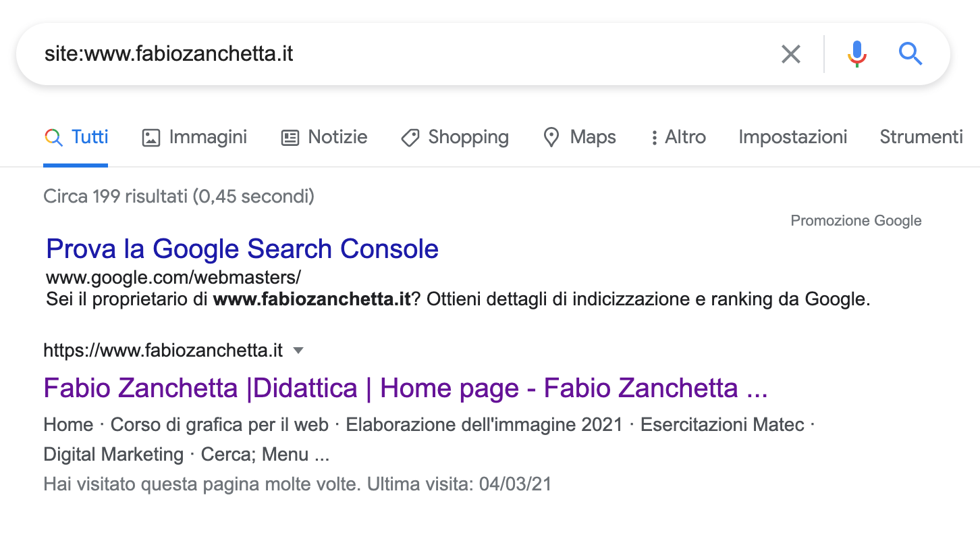This screenshot has height=535, width=980.
Task: Select the Tutti tab magnifier icon
Action: click(53, 137)
